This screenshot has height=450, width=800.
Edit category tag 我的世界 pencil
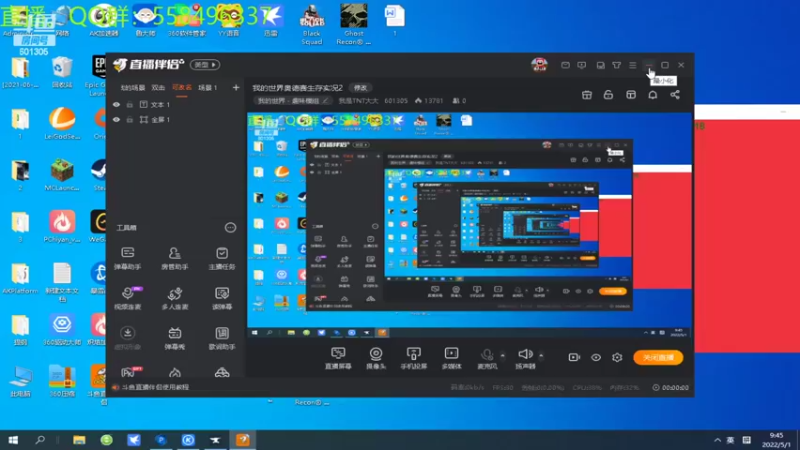coord(326,101)
